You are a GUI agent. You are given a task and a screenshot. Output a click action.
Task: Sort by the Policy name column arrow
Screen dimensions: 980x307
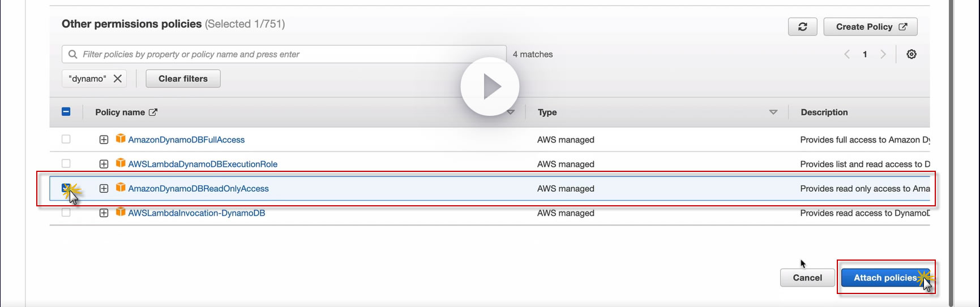point(511,112)
